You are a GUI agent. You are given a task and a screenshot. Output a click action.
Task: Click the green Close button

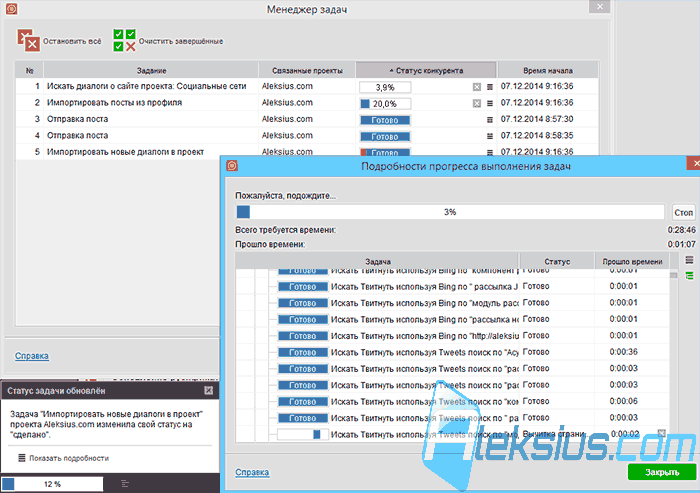click(x=662, y=472)
